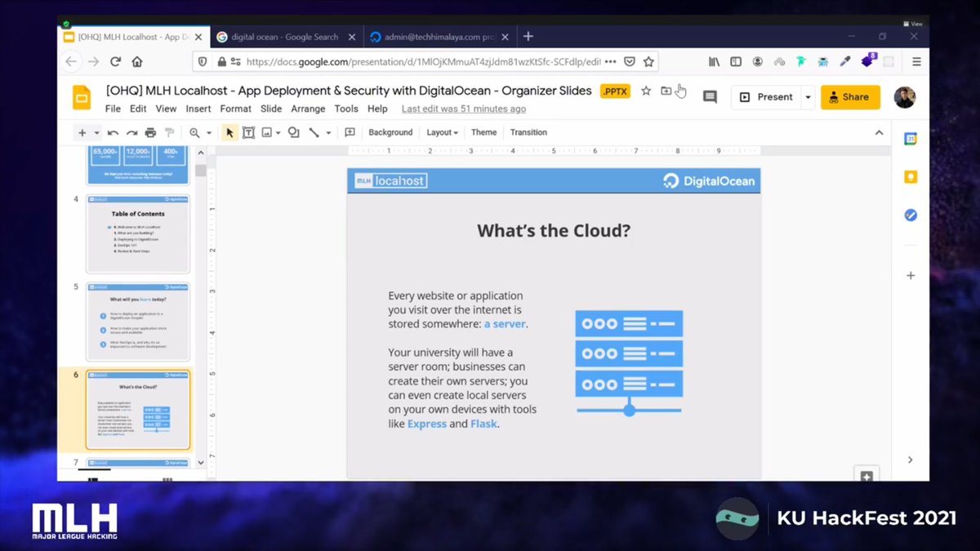This screenshot has width=980, height=551.
Task: Click the purple extension icon with badge 8
Action: coord(868,60)
